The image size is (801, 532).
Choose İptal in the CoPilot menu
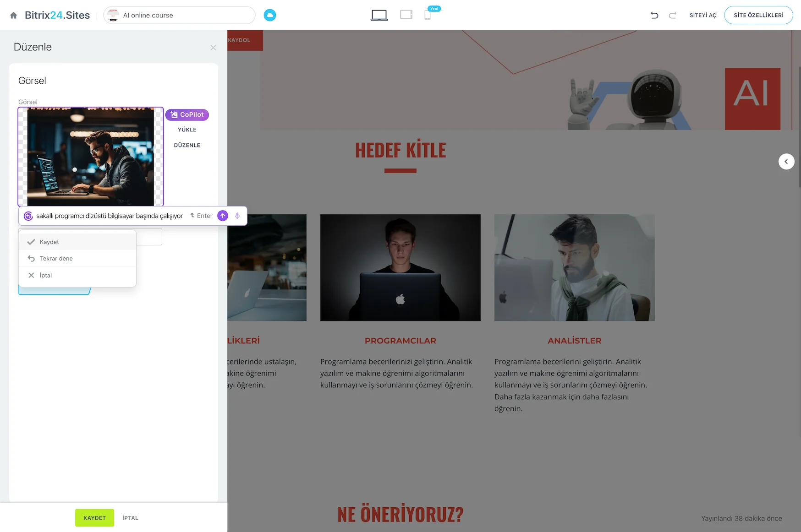pos(77,275)
